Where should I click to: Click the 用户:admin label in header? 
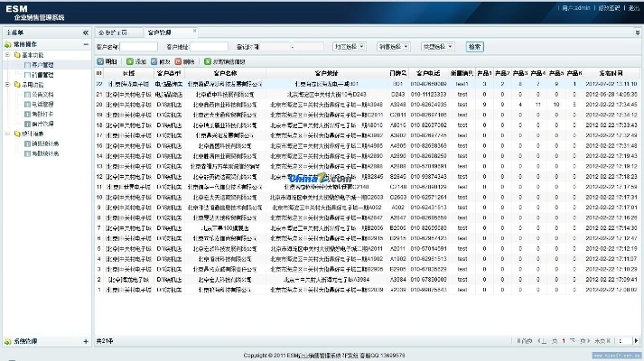575,8
